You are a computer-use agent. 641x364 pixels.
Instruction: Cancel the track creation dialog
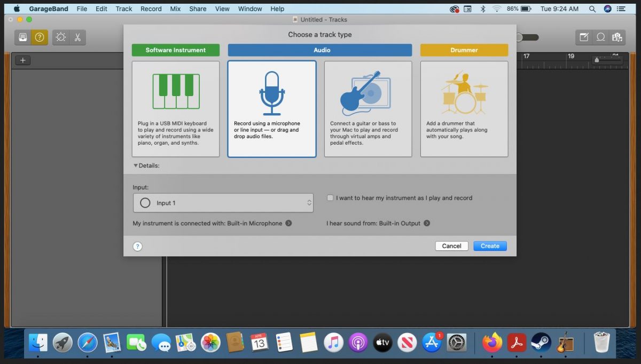(x=451, y=246)
